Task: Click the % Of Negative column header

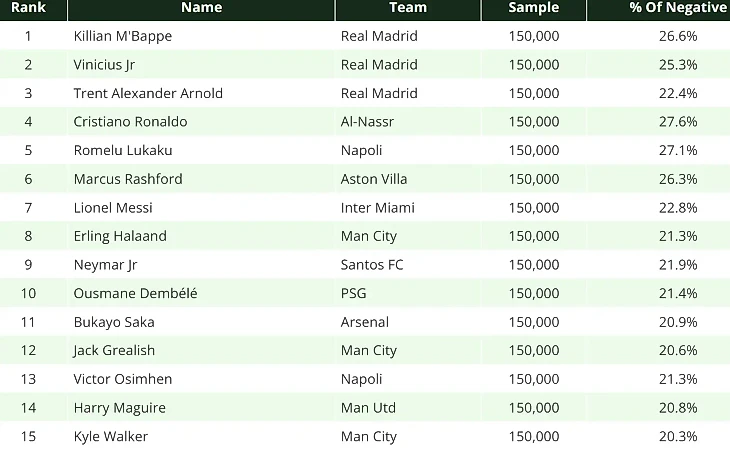Action: point(677,8)
